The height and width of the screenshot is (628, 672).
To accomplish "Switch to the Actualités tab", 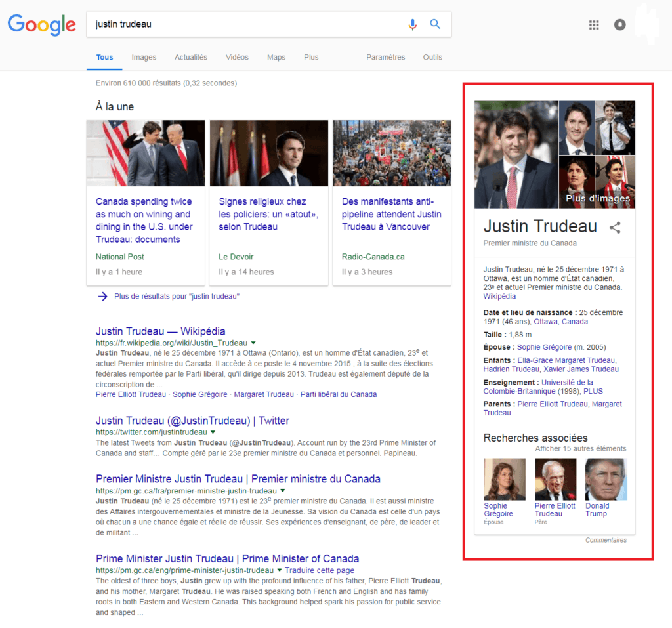I will 191,58.
